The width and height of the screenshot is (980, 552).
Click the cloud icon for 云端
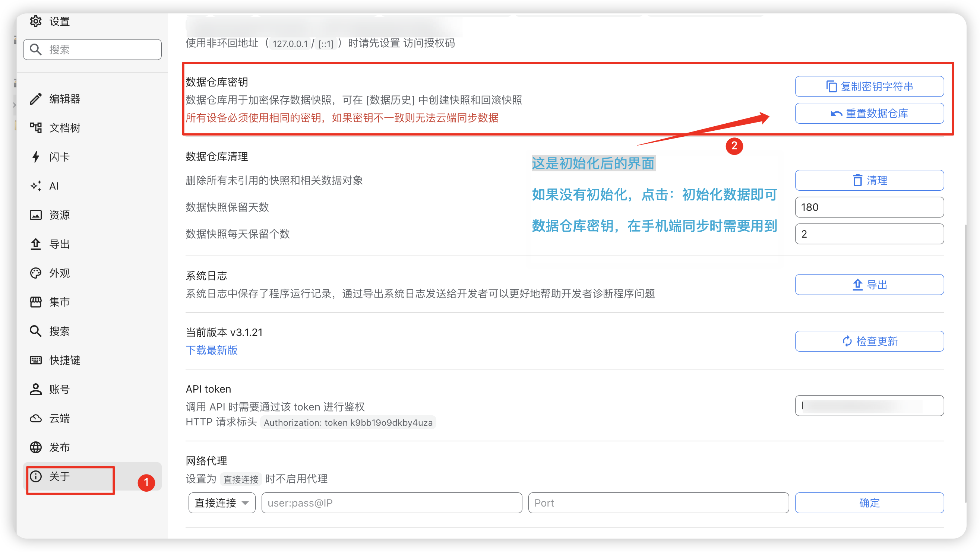[x=36, y=418]
